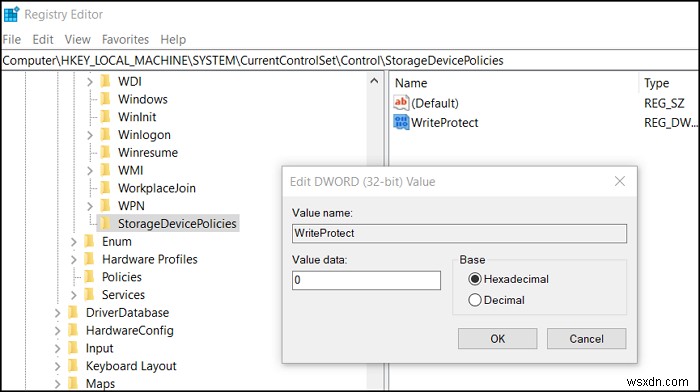Screen dimensions: 700x392
Task: Expand the Services key
Action: (74, 295)
